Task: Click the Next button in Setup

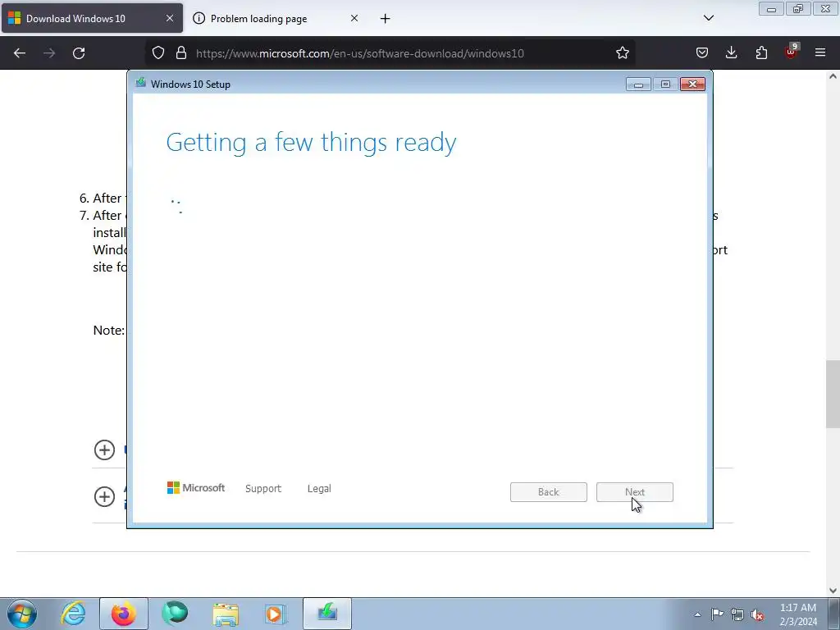Action: [x=635, y=492]
